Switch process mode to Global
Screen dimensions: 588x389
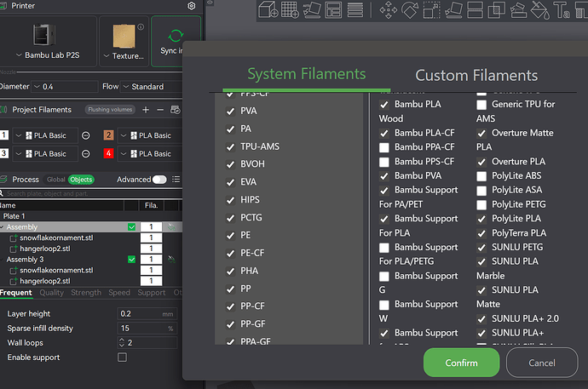[x=56, y=180]
